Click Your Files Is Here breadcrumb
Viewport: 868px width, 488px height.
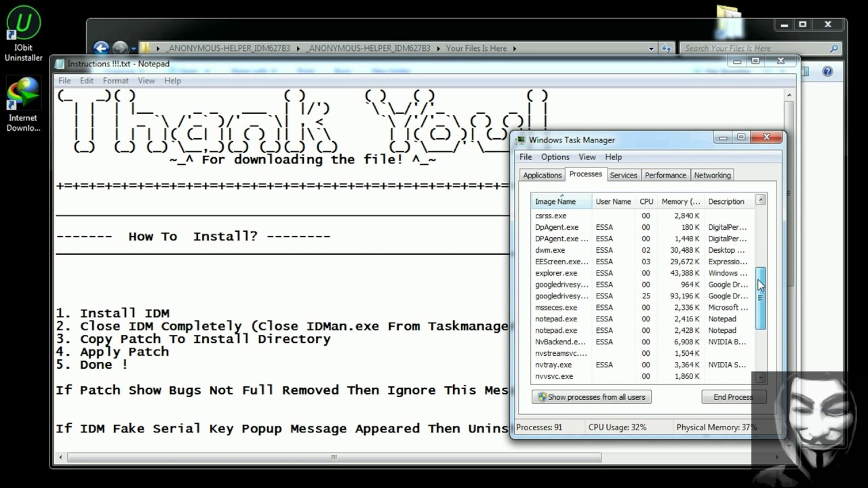pyautogui.click(x=476, y=48)
